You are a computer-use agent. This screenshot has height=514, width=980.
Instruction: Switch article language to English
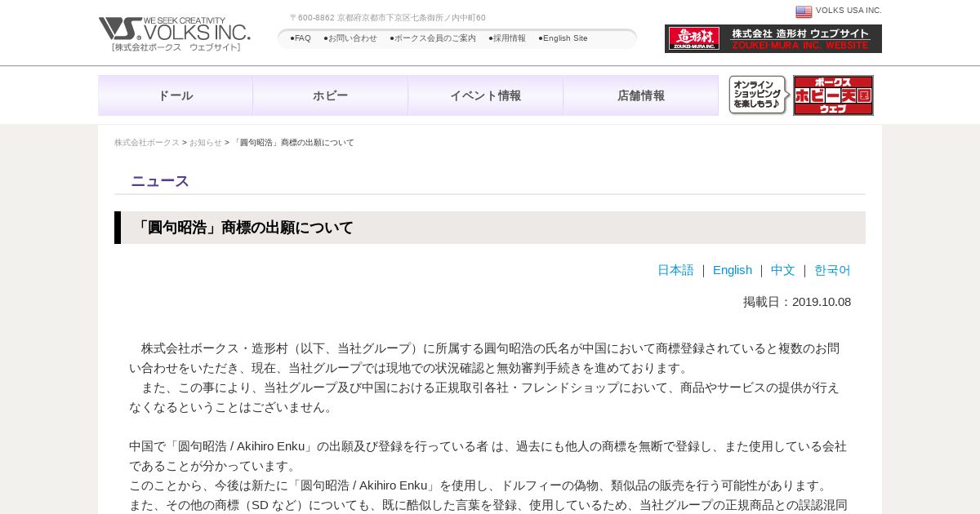tap(733, 270)
